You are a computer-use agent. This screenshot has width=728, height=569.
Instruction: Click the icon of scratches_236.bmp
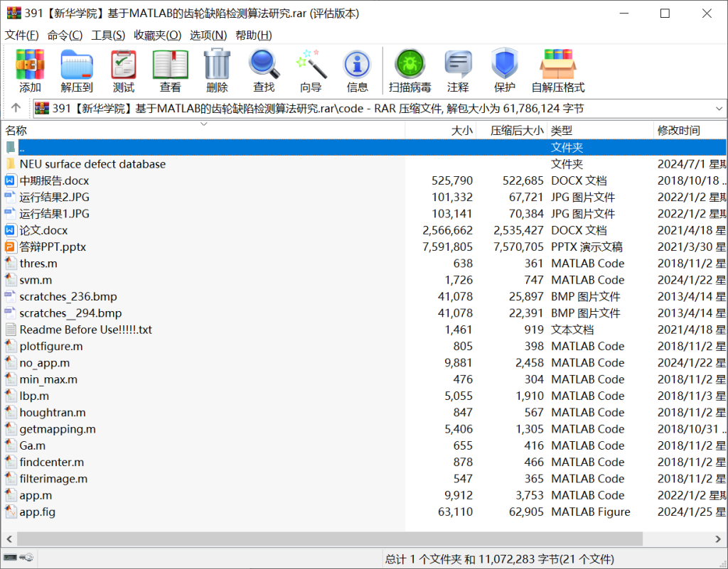(10, 296)
